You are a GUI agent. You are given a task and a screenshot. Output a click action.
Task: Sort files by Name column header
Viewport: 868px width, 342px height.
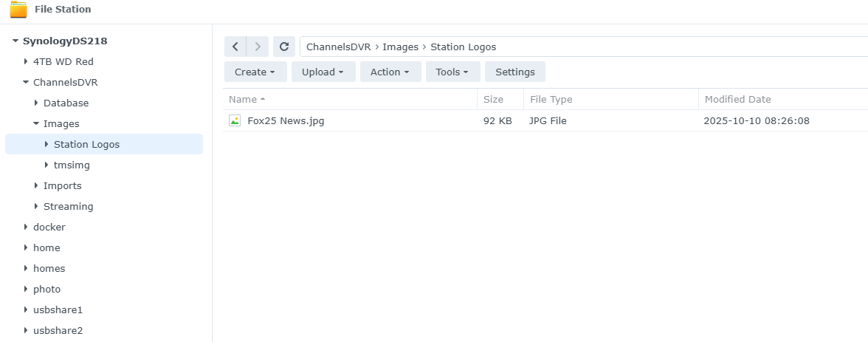[x=243, y=99]
